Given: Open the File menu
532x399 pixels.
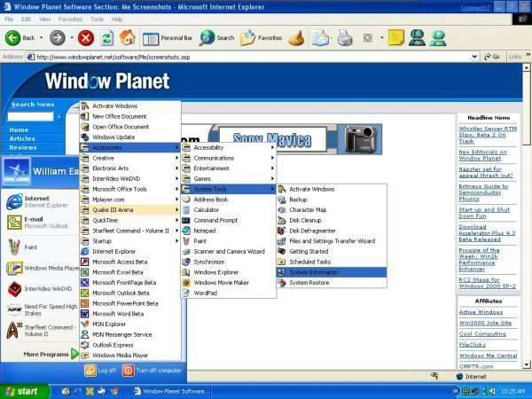Looking at the screenshot, I should (x=9, y=20).
